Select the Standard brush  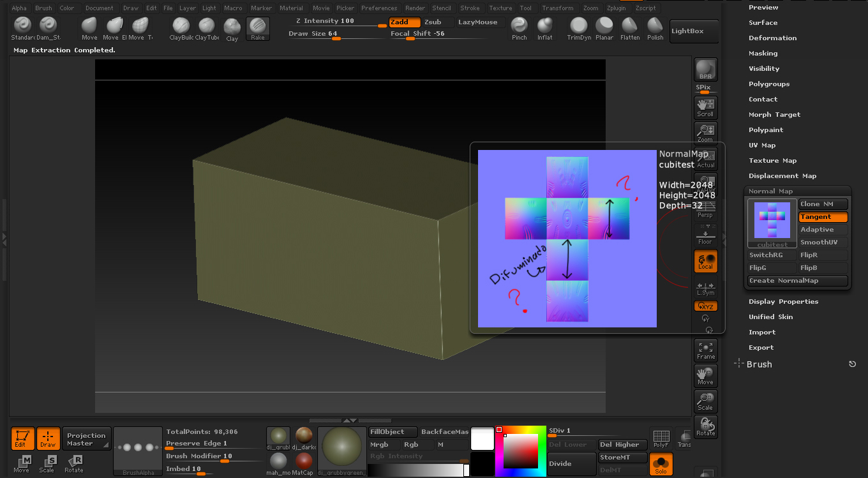pyautogui.click(x=24, y=29)
